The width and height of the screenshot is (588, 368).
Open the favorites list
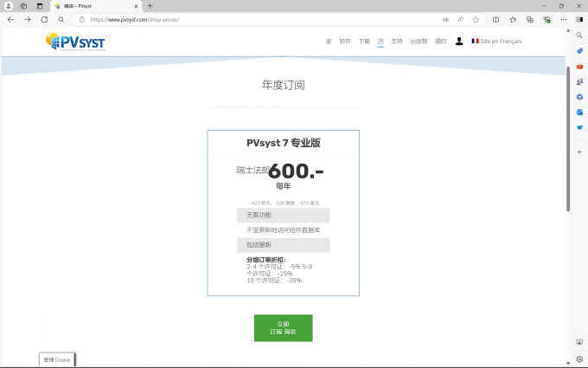click(513, 20)
